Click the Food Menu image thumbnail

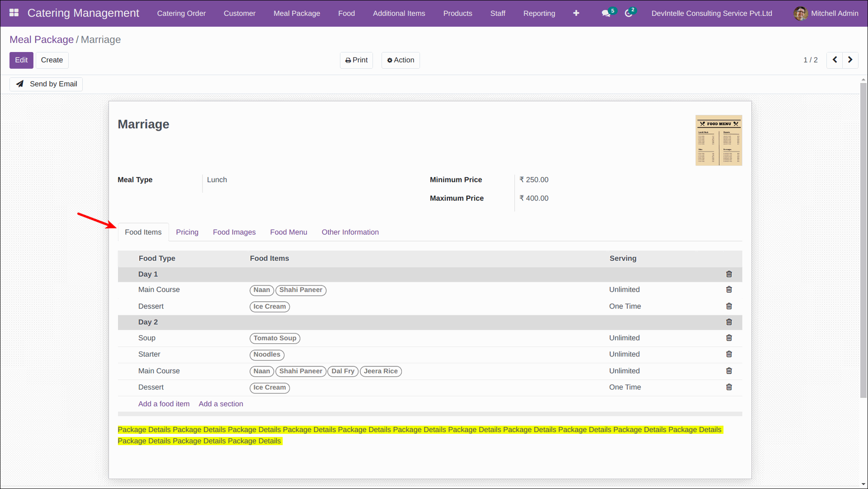point(718,140)
